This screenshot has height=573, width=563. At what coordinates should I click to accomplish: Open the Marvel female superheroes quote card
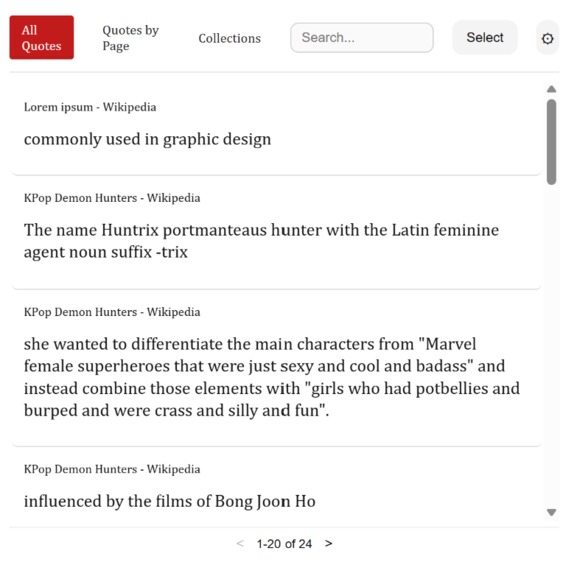click(x=276, y=368)
